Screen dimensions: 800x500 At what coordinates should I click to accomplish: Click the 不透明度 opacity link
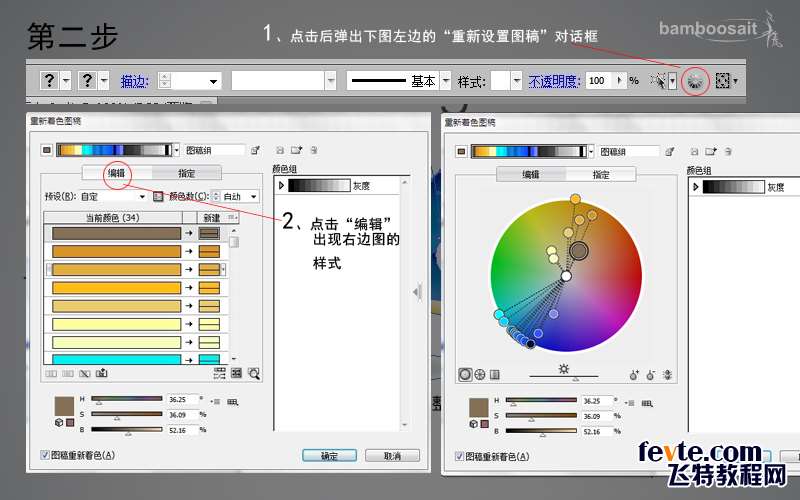(554, 81)
